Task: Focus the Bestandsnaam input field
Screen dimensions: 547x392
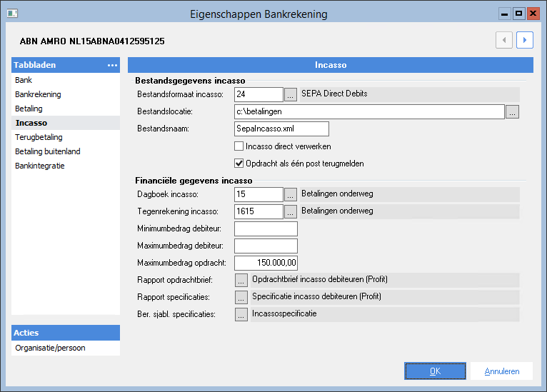Action: click(x=281, y=129)
